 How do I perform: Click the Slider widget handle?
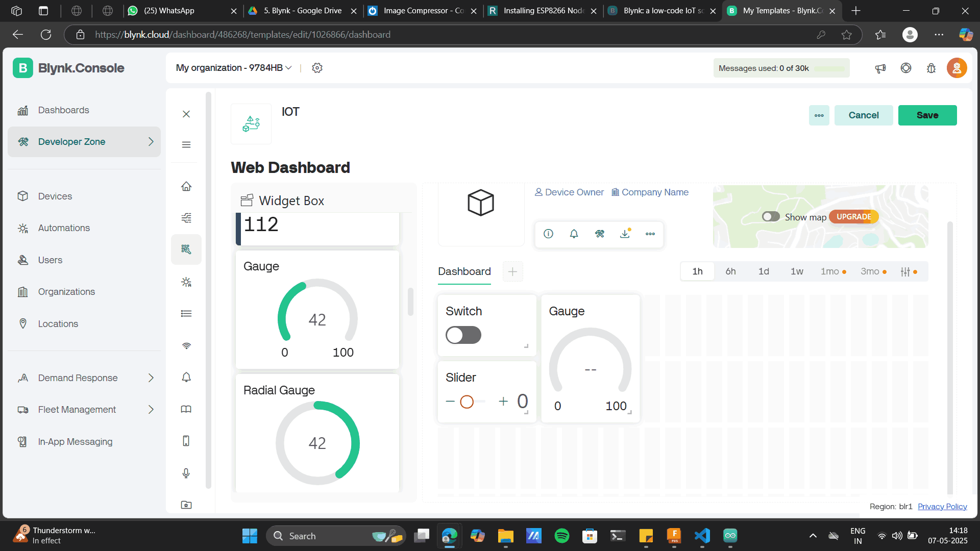coord(467,402)
